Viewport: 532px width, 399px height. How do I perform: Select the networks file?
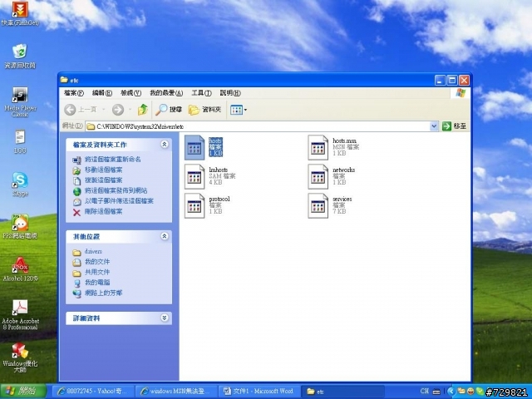(x=332, y=176)
